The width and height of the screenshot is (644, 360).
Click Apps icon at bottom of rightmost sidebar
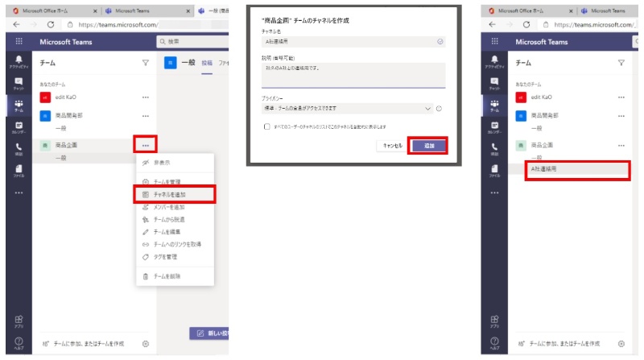tap(493, 321)
